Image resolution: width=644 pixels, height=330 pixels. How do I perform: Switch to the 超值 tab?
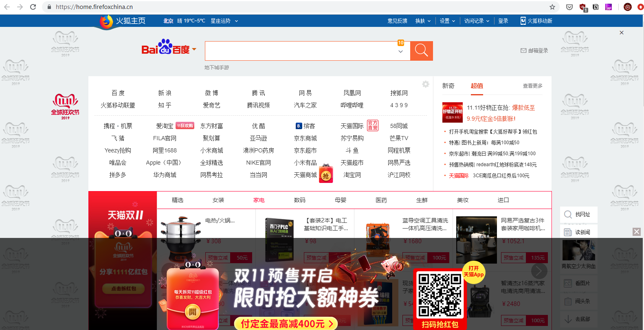tap(477, 86)
